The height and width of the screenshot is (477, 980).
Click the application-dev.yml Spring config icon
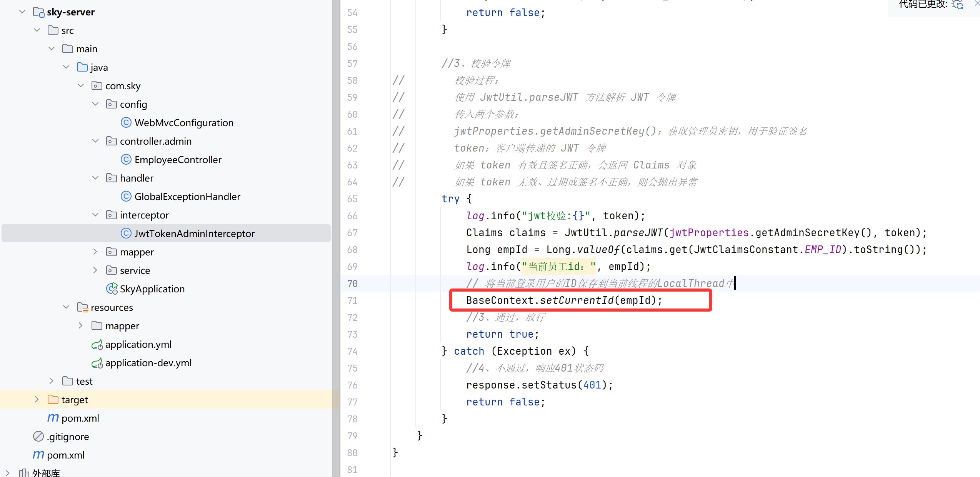tap(97, 363)
